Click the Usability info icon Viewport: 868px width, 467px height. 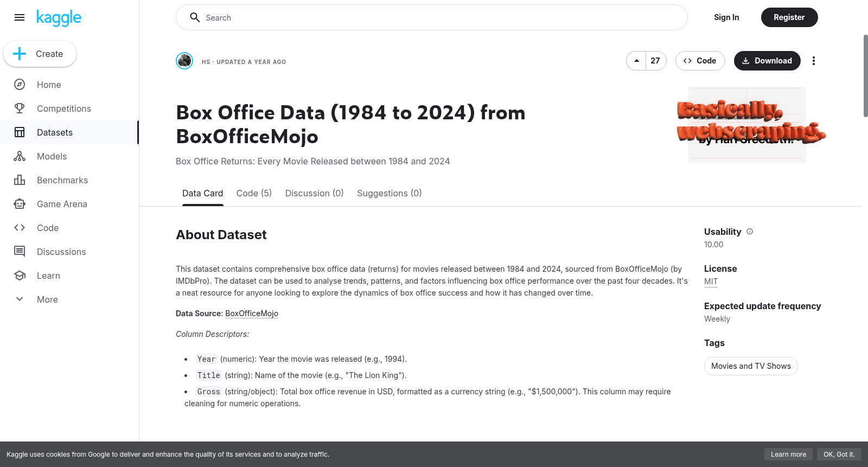coord(750,232)
